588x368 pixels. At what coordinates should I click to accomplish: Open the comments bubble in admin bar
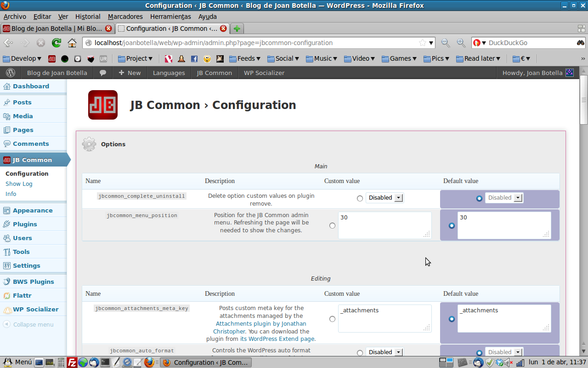[103, 73]
